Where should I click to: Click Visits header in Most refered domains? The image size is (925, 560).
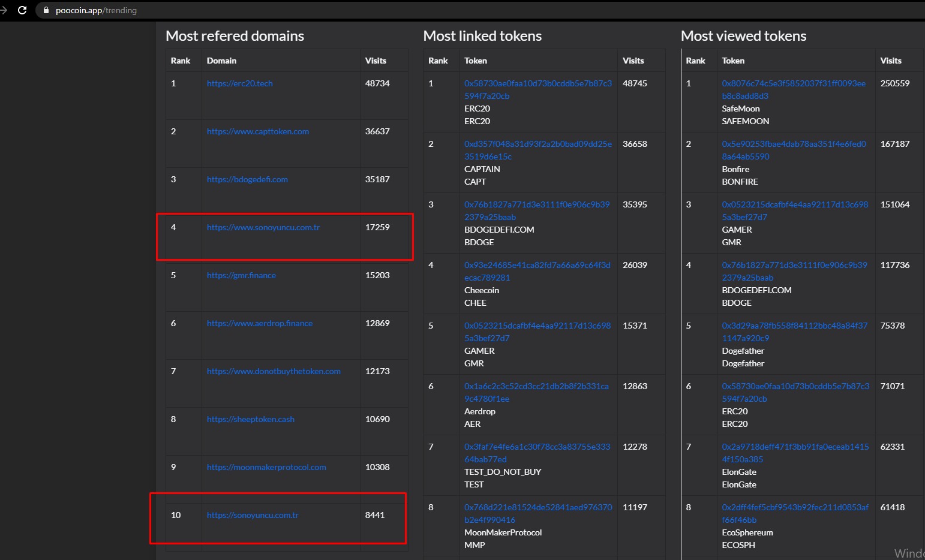point(376,61)
